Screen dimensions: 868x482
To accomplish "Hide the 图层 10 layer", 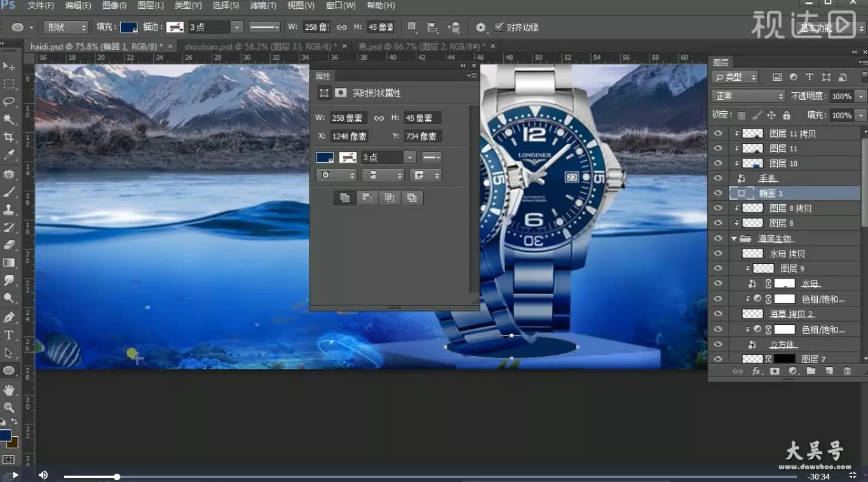I will tap(718, 163).
